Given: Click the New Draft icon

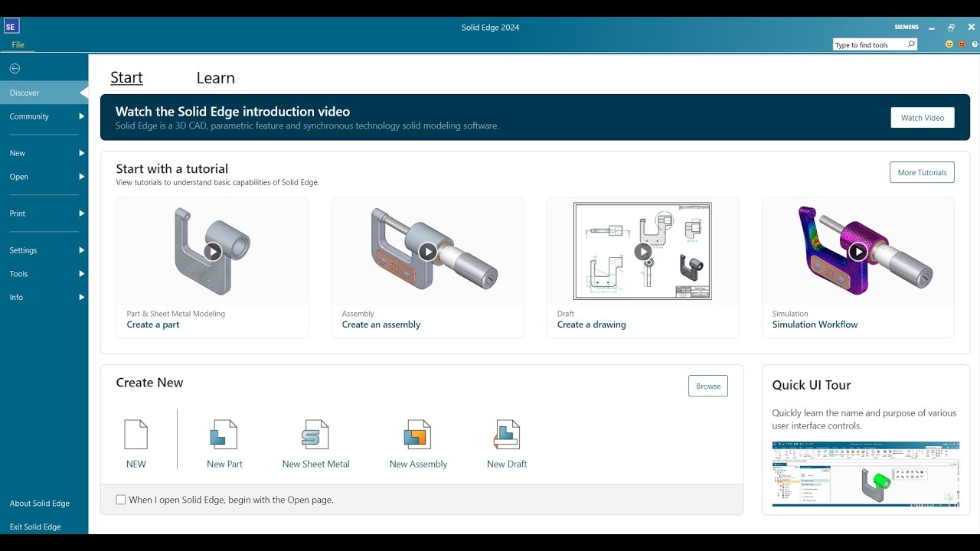Looking at the screenshot, I should pos(507,435).
